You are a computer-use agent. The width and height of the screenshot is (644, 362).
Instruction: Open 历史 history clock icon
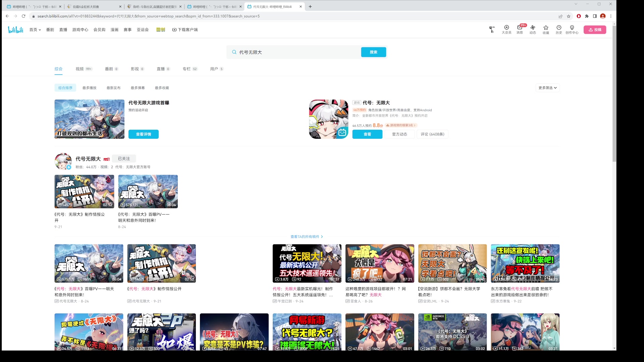559,29
